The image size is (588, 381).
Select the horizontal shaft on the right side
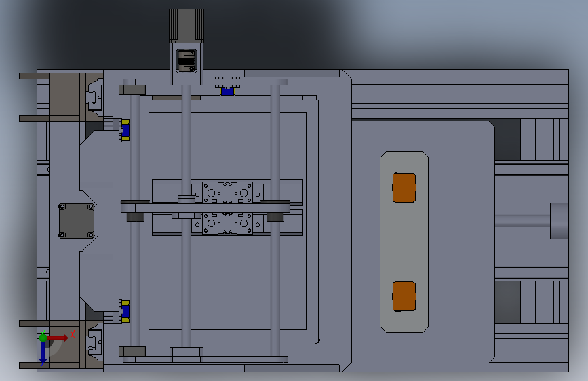tap(522, 221)
